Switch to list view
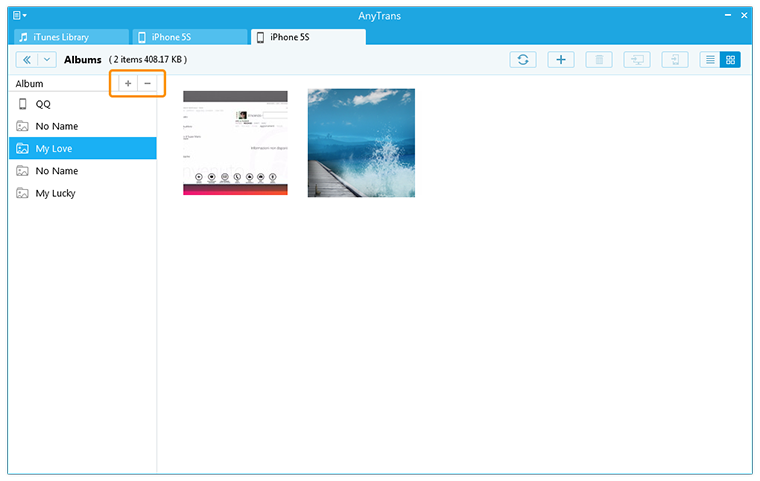This screenshot has height=481, width=760. click(x=710, y=60)
